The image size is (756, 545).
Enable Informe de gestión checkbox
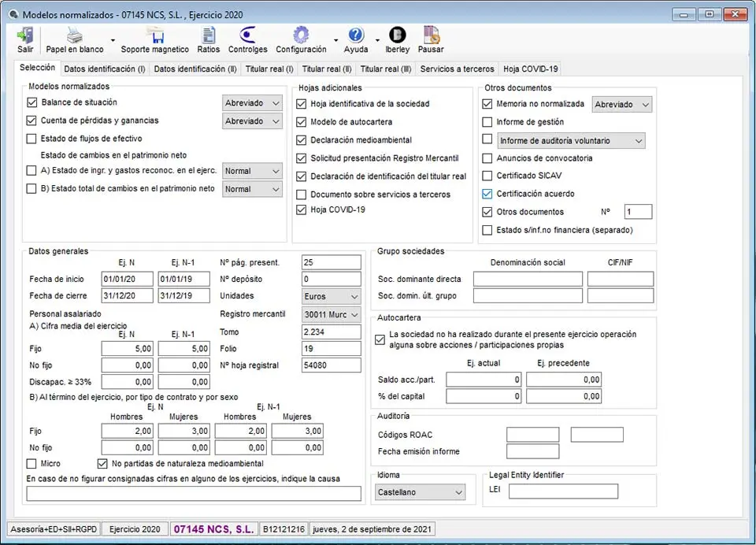coord(487,122)
